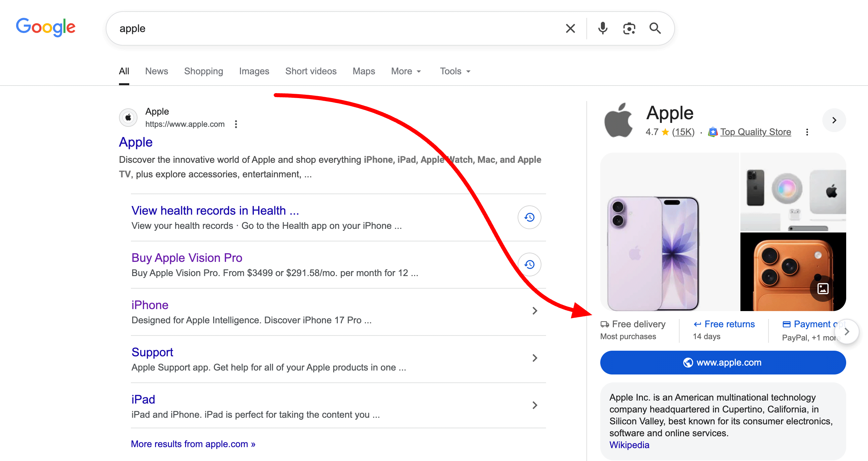This screenshot has height=461, width=868.
Task: Open three-dot menu beside apple.com URL
Action: click(236, 124)
